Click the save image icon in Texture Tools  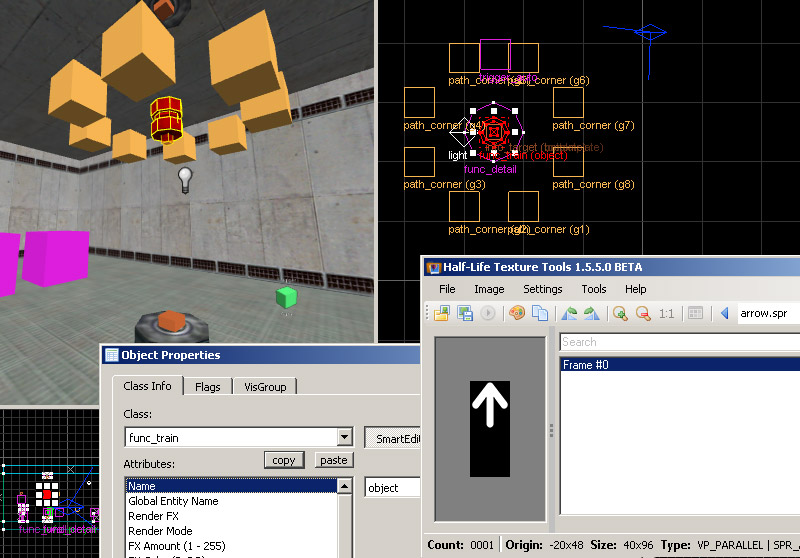pyautogui.click(x=465, y=313)
